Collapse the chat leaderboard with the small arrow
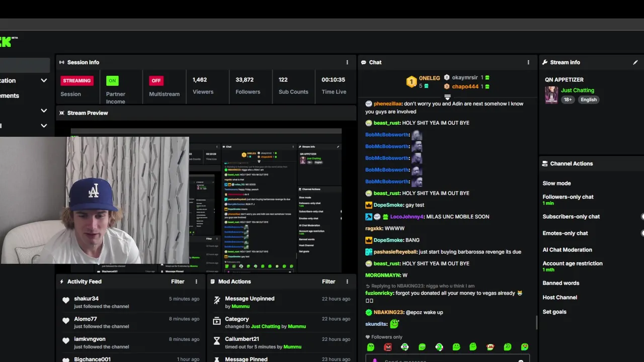644x362 pixels. click(447, 97)
